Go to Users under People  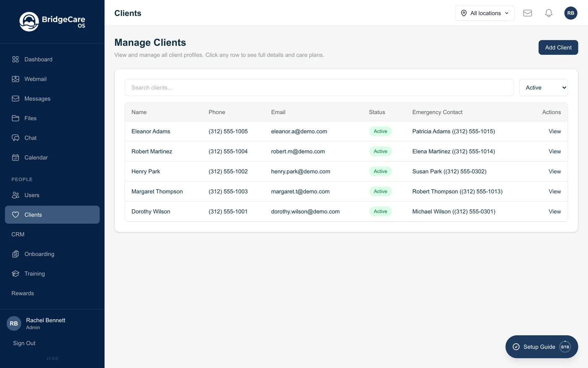click(x=52, y=195)
